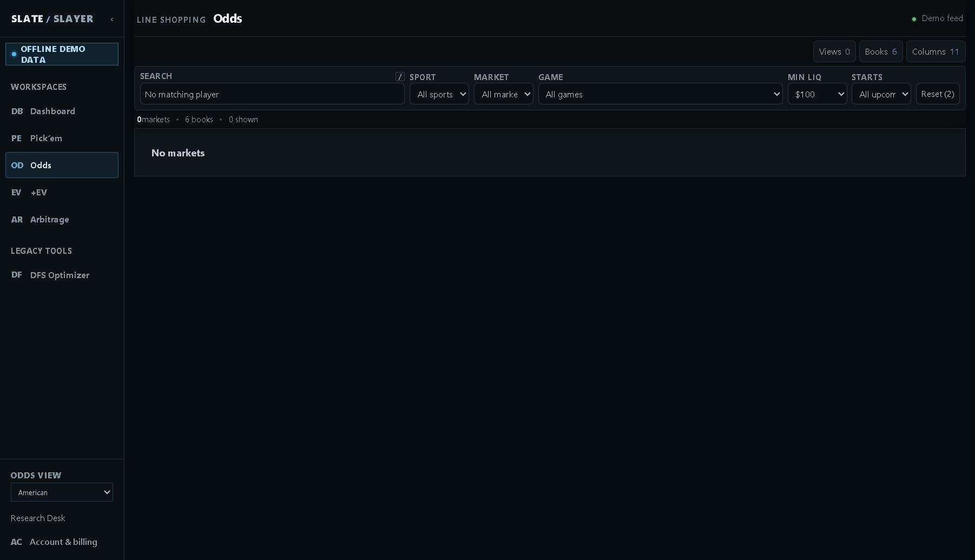The height and width of the screenshot is (560, 975).
Task: Click the '0 shown' count text
Action: tap(243, 120)
